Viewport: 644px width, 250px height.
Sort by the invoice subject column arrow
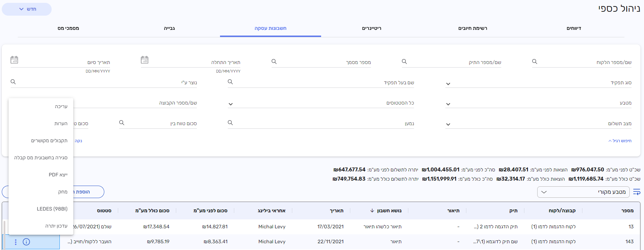click(x=372, y=211)
